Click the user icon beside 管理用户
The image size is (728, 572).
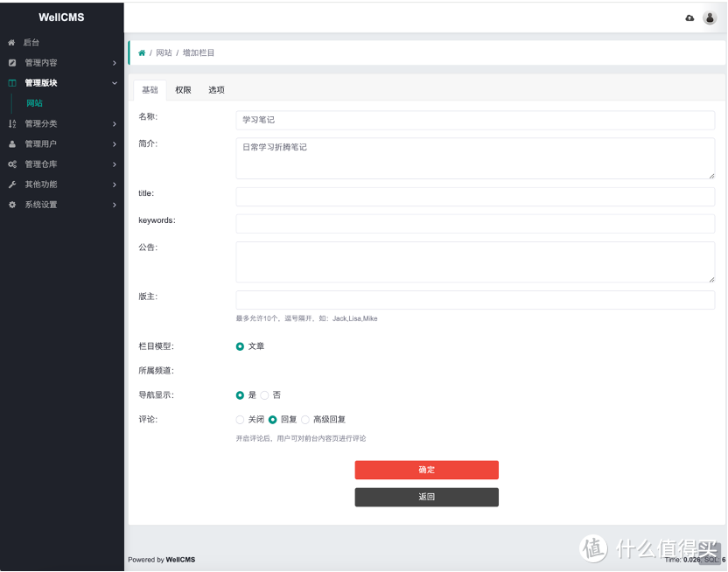(12, 144)
